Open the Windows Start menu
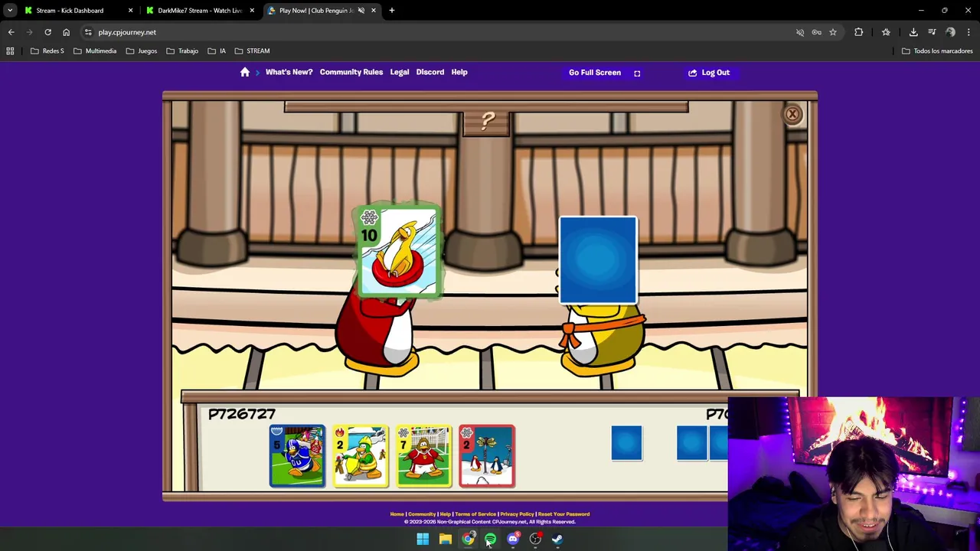 423,539
